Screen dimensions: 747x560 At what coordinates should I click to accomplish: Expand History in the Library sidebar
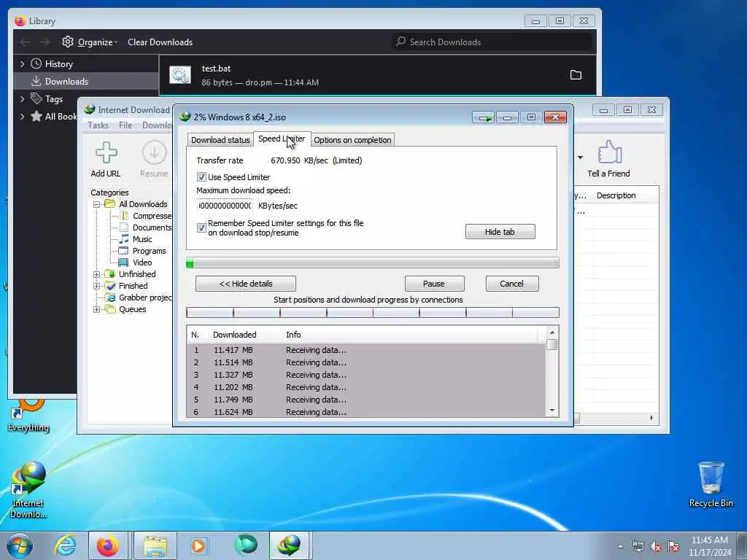click(x=22, y=64)
